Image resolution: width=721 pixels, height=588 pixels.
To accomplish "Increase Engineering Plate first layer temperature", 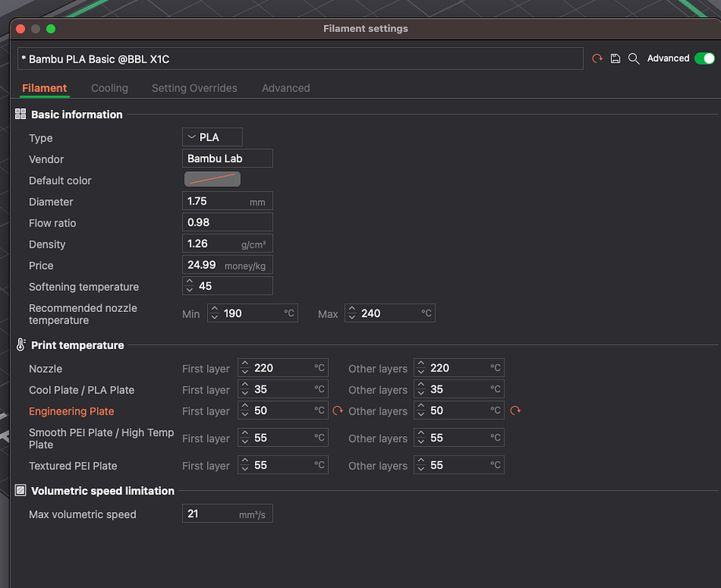I will 245,406.
